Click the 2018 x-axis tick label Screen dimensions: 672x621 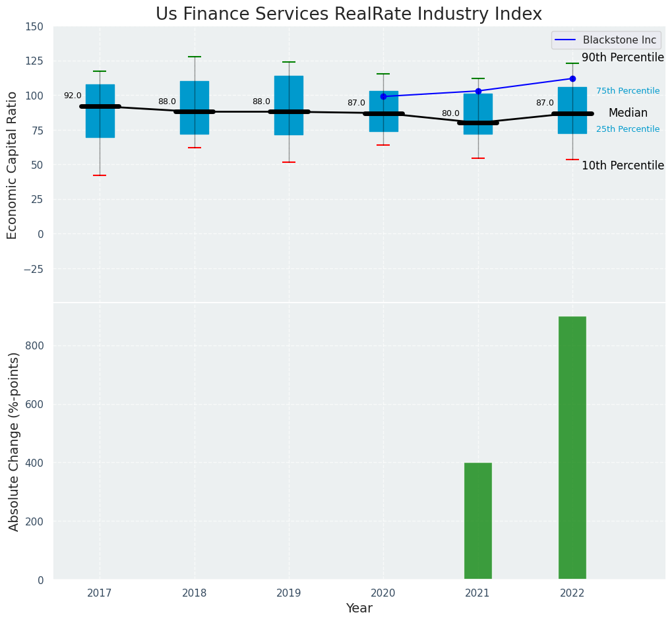click(x=195, y=593)
